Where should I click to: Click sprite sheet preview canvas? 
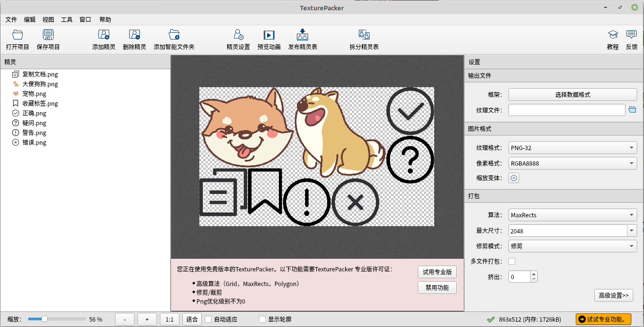316,156
